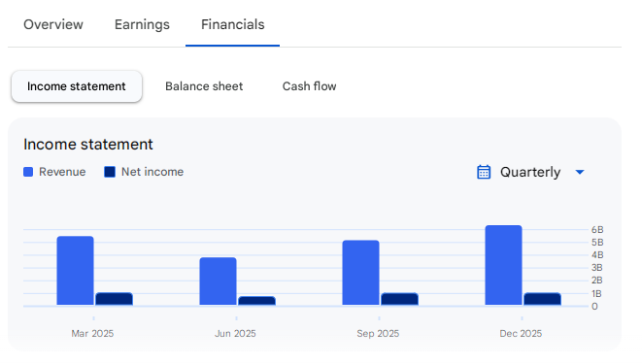Select the Sep 2025 revenue bar
The width and height of the screenshot is (642, 364).
tap(360, 273)
